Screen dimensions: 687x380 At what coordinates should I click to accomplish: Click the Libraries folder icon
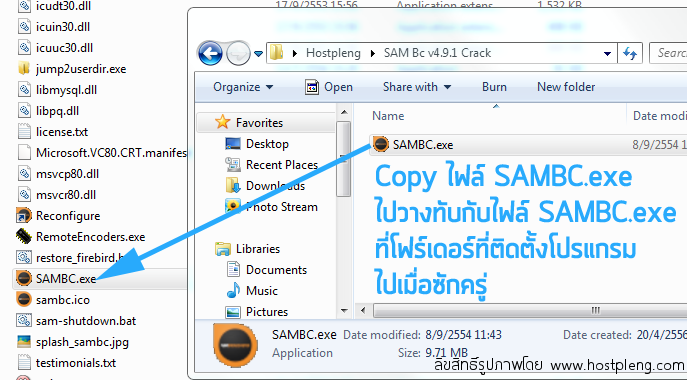pyautogui.click(x=223, y=249)
